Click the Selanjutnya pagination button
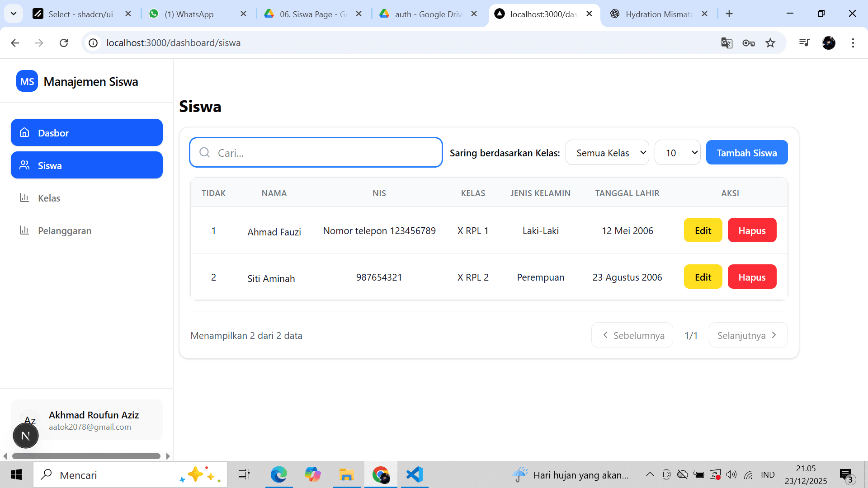Image resolution: width=868 pixels, height=488 pixels. click(x=748, y=335)
